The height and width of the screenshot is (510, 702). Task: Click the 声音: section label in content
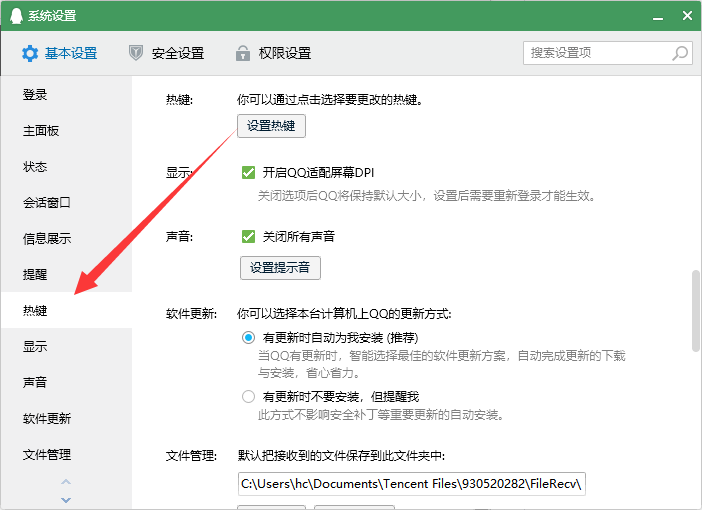pyautogui.click(x=179, y=236)
